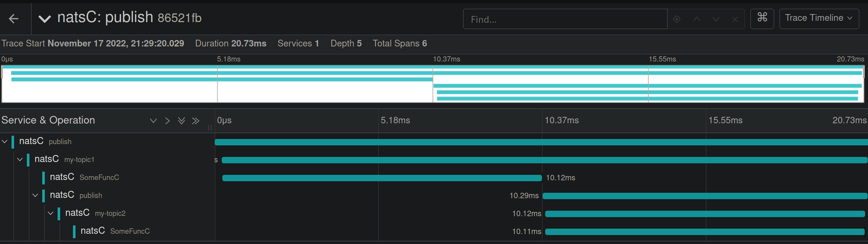
Task: Click root publish span timeline bar
Action: pos(541,142)
